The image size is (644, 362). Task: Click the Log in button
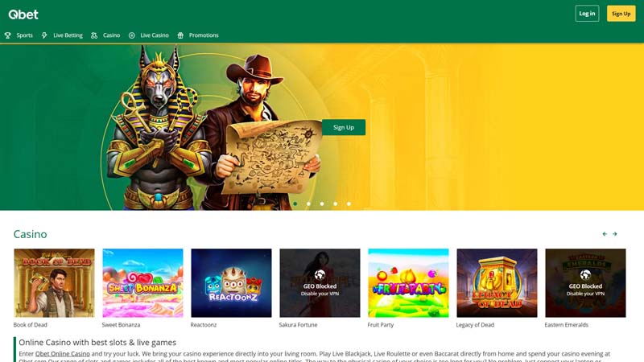[x=587, y=14]
